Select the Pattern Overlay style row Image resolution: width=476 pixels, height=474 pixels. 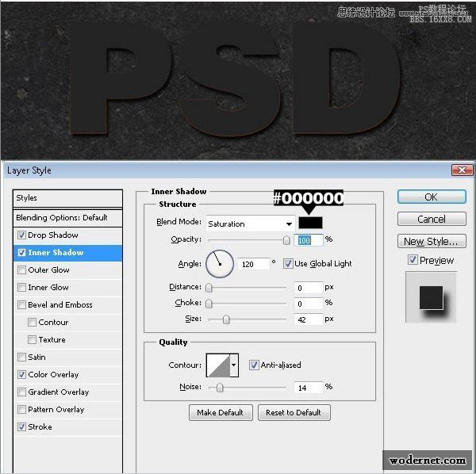(x=67, y=410)
